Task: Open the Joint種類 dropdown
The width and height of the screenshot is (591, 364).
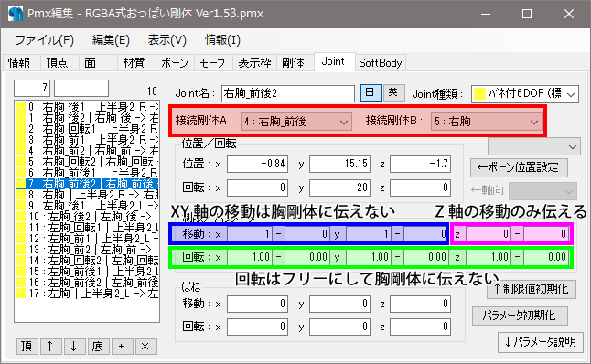Action: tap(525, 93)
